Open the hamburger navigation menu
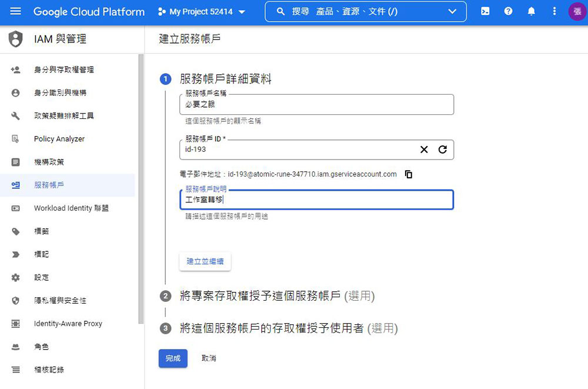 click(15, 11)
